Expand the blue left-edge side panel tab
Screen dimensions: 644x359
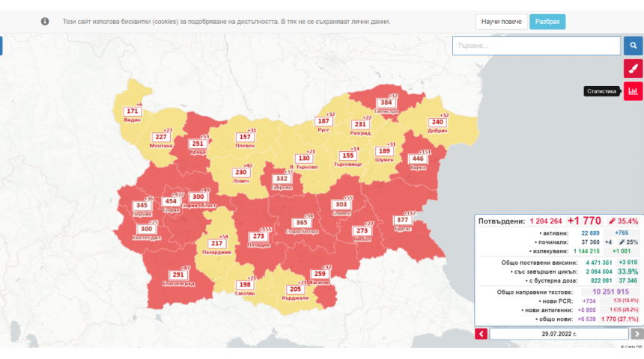click(1, 46)
